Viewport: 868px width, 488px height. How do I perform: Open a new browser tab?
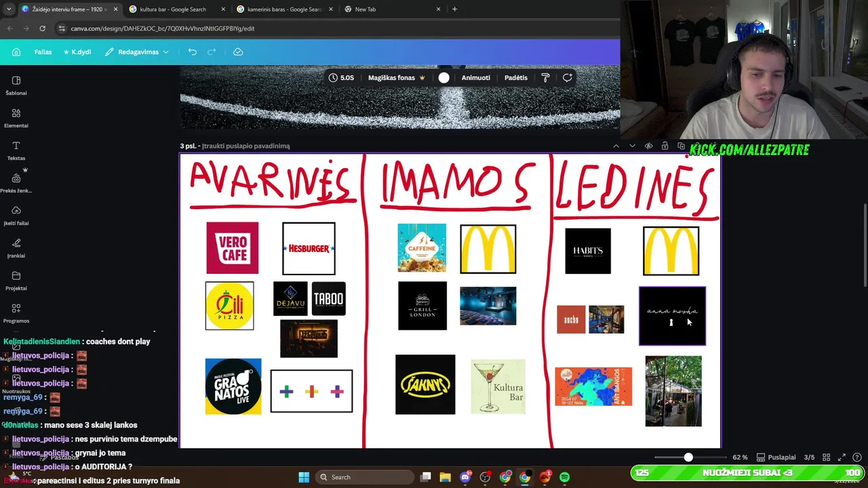pyautogui.click(x=454, y=9)
